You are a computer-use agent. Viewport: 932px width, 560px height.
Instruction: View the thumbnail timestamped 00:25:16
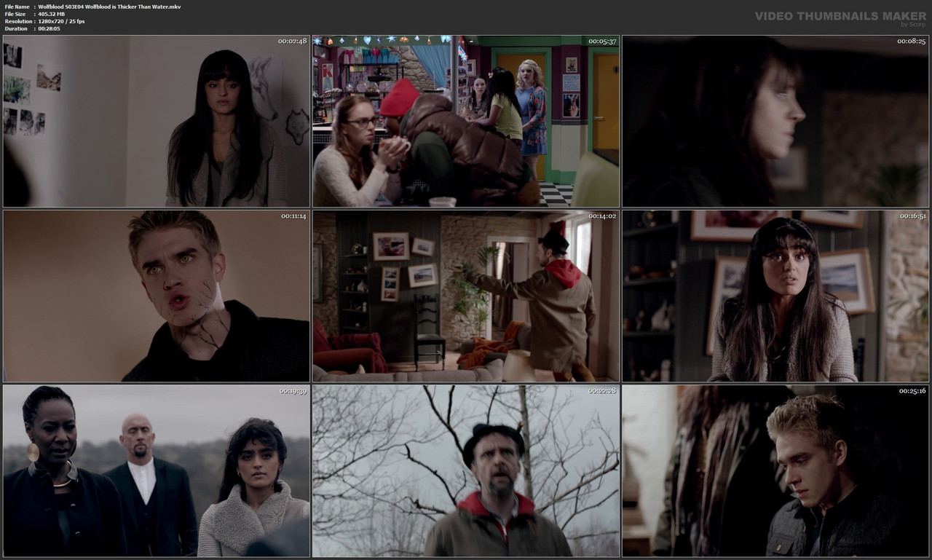point(775,471)
